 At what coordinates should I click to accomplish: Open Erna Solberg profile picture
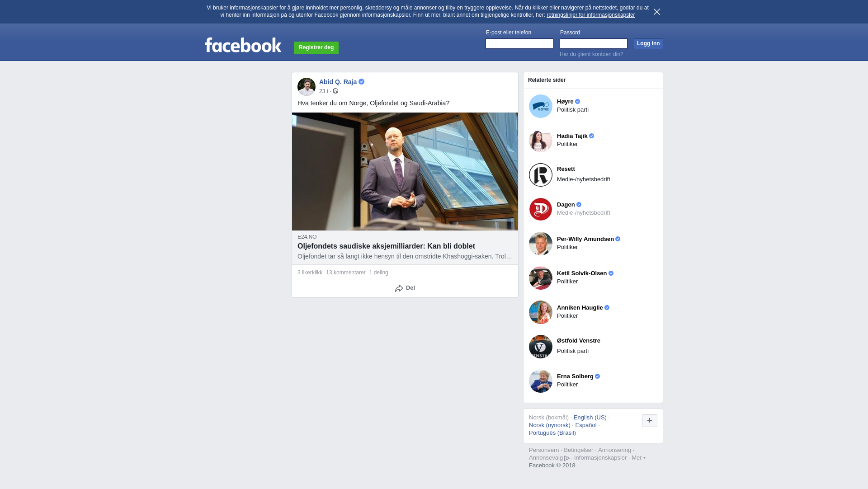[541, 381]
